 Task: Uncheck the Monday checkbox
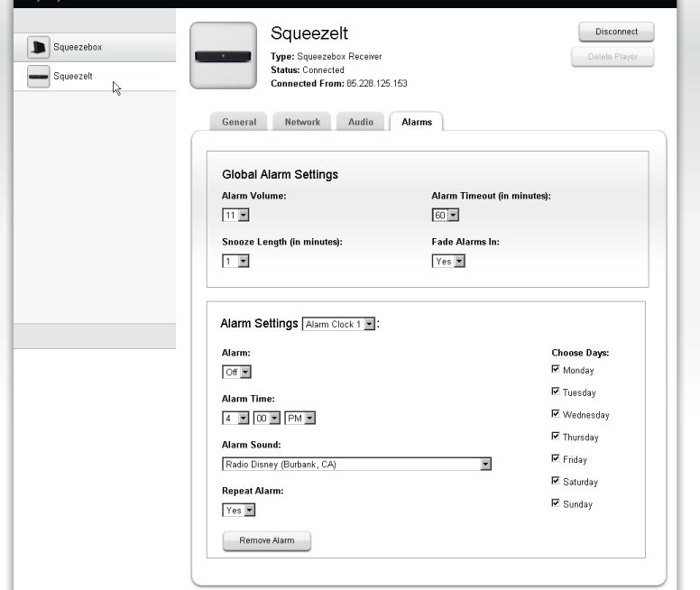point(556,370)
